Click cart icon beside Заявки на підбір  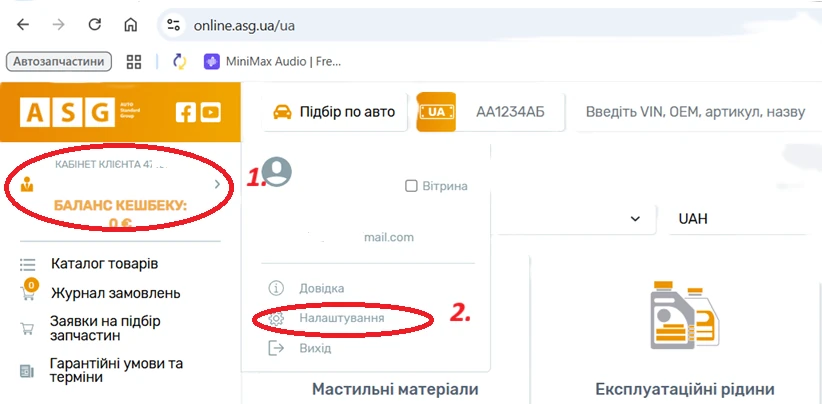27,329
